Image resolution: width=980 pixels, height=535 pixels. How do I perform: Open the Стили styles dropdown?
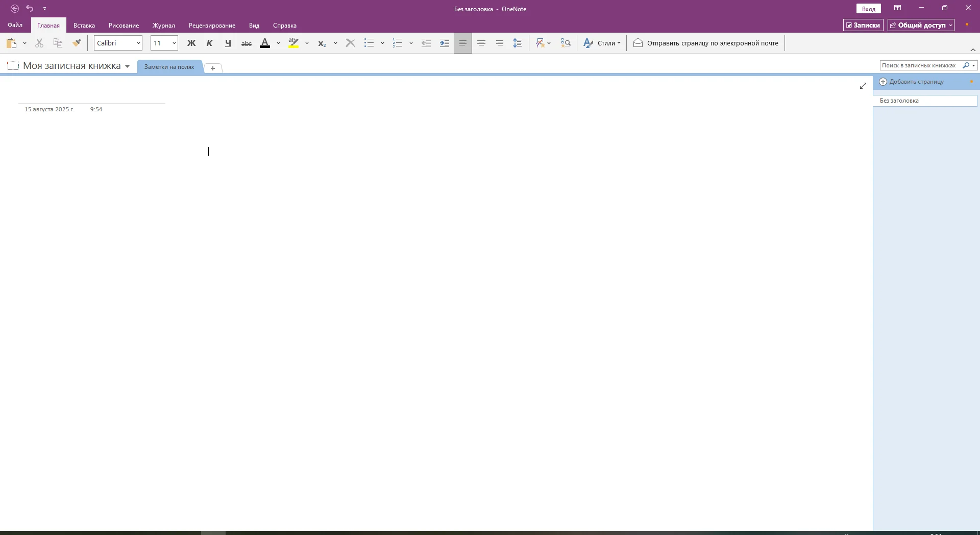[x=602, y=43]
